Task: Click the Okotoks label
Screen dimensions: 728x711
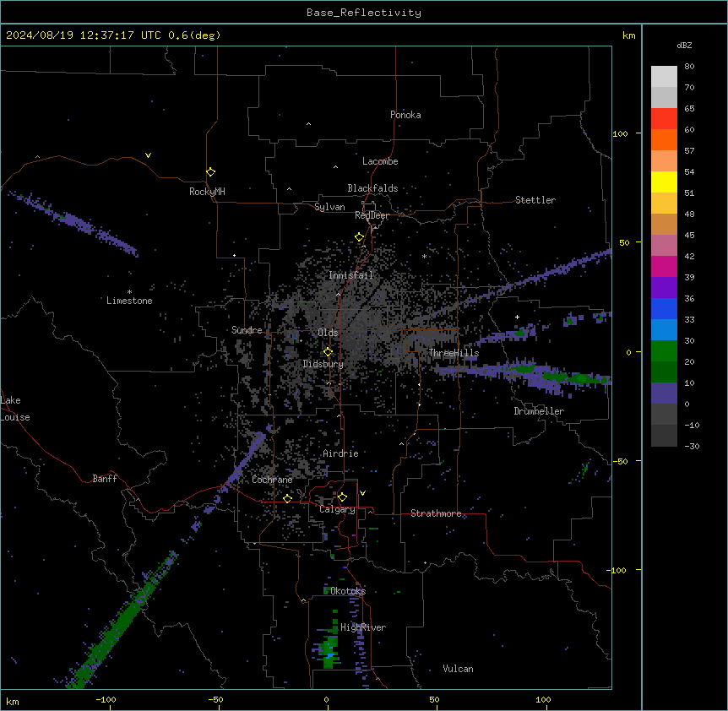Action: [x=348, y=591]
